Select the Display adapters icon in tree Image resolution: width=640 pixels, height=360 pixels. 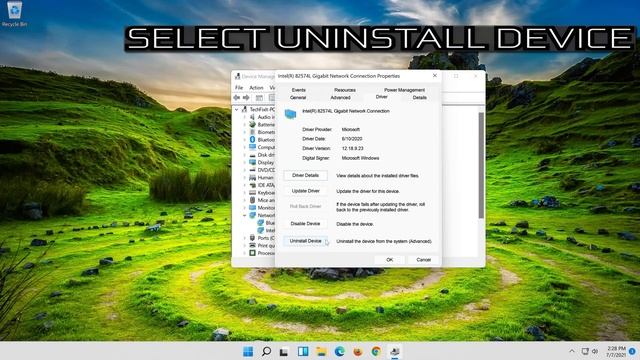(253, 162)
